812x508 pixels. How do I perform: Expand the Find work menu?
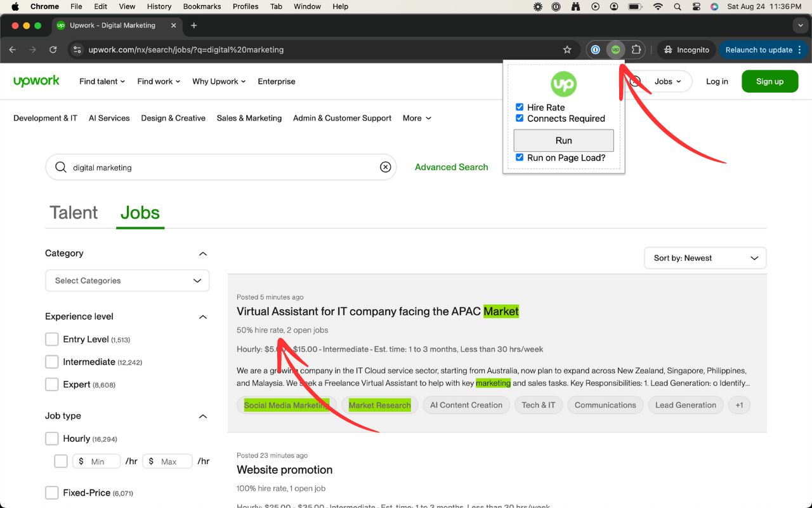pyautogui.click(x=159, y=81)
